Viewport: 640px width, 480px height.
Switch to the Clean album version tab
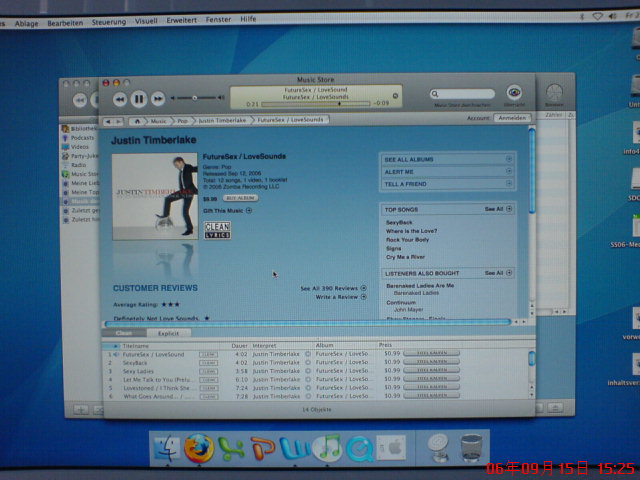[x=124, y=333]
